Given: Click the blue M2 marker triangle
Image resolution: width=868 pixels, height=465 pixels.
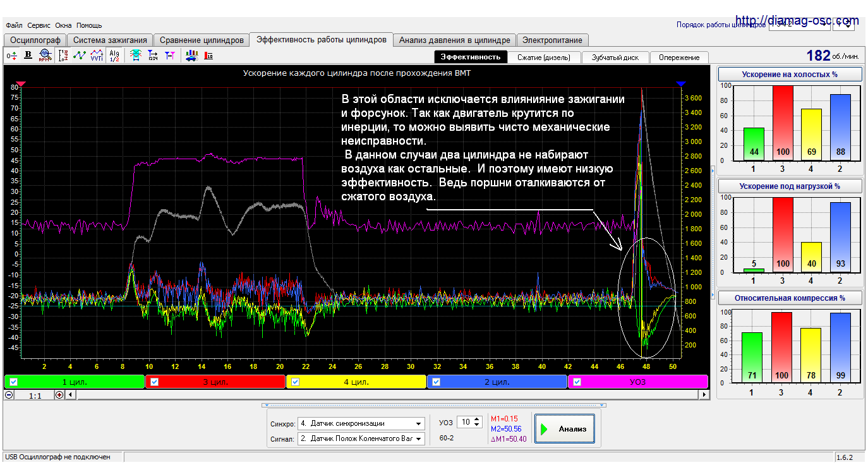Looking at the screenshot, I should tap(680, 83).
